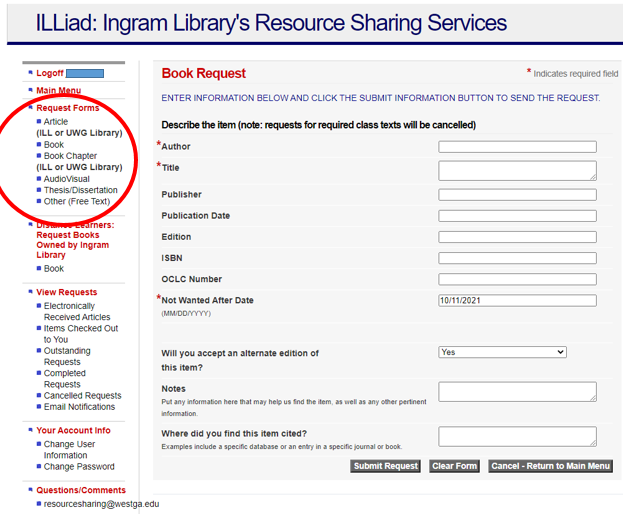Image resolution: width=623 pixels, height=514 pixels.
Task: Click the Book Request page title
Action: (x=203, y=73)
